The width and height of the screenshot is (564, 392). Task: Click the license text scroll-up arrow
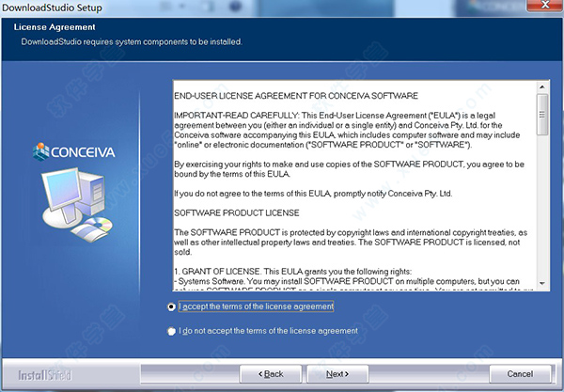(x=542, y=87)
